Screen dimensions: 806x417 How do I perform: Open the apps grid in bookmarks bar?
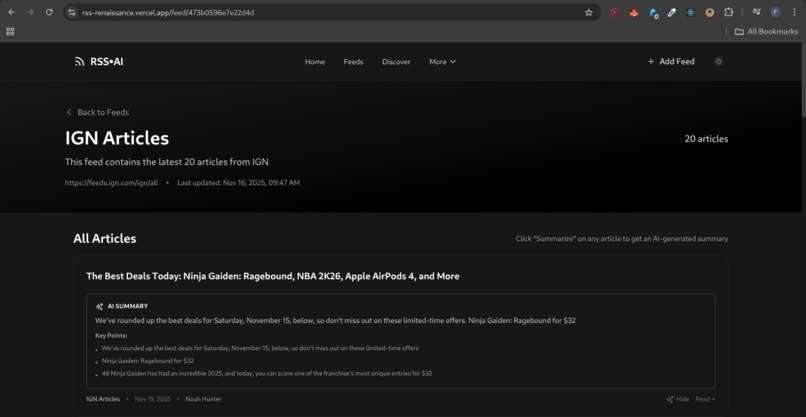10,31
